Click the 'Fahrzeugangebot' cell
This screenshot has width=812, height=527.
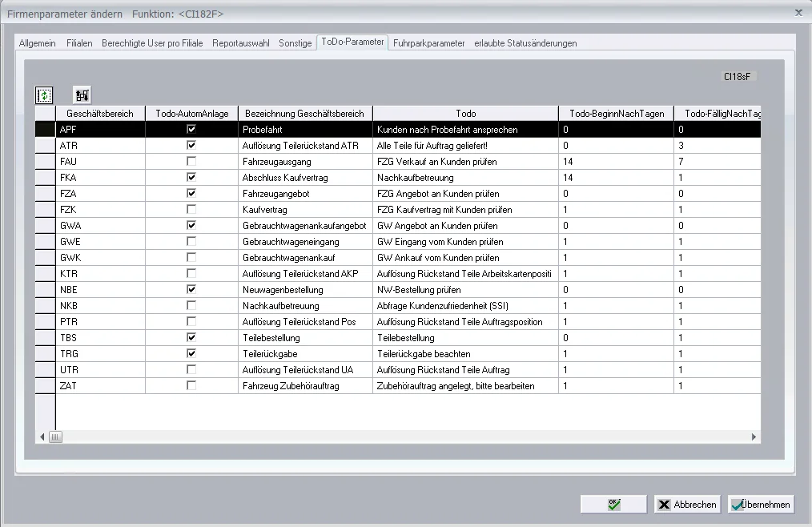coord(305,194)
